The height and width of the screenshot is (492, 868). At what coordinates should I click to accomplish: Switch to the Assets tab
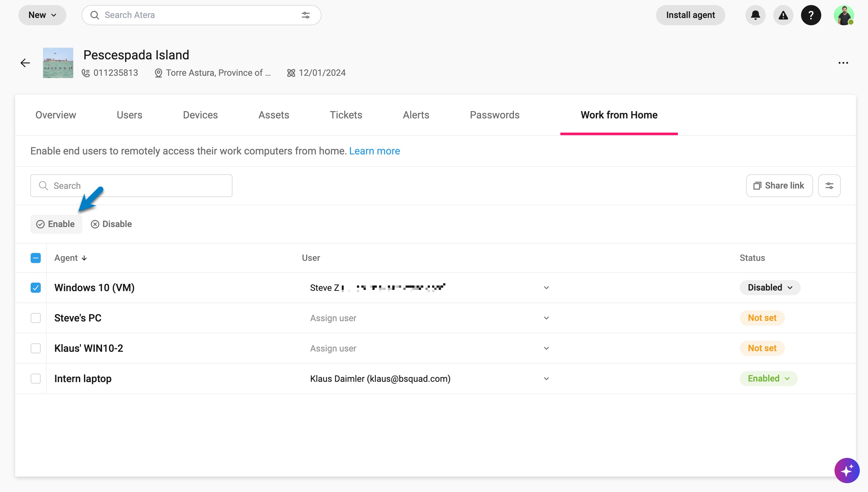coord(274,115)
